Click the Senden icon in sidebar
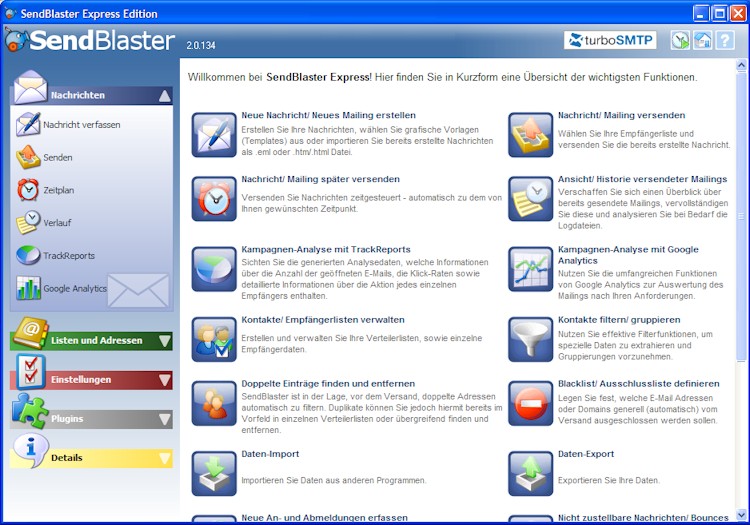This screenshot has height=525, width=750. [x=28, y=157]
